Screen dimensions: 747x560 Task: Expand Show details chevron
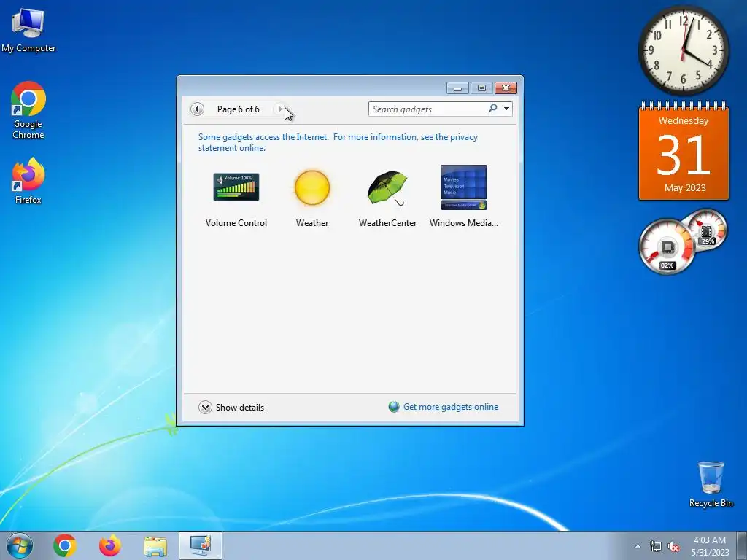[x=205, y=407]
